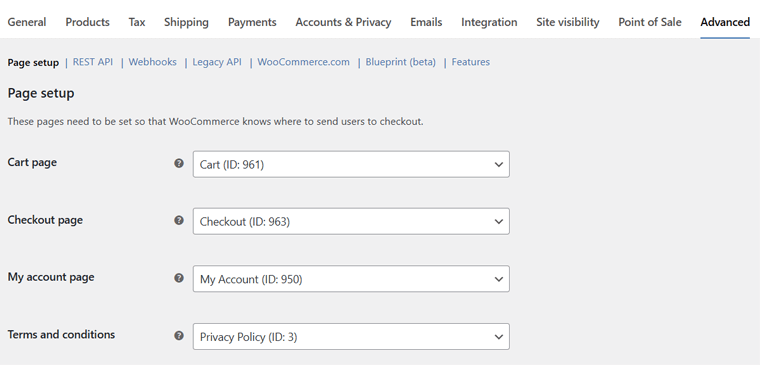The image size is (760, 365).
Task: Open the Webhooks section link
Action: (152, 62)
